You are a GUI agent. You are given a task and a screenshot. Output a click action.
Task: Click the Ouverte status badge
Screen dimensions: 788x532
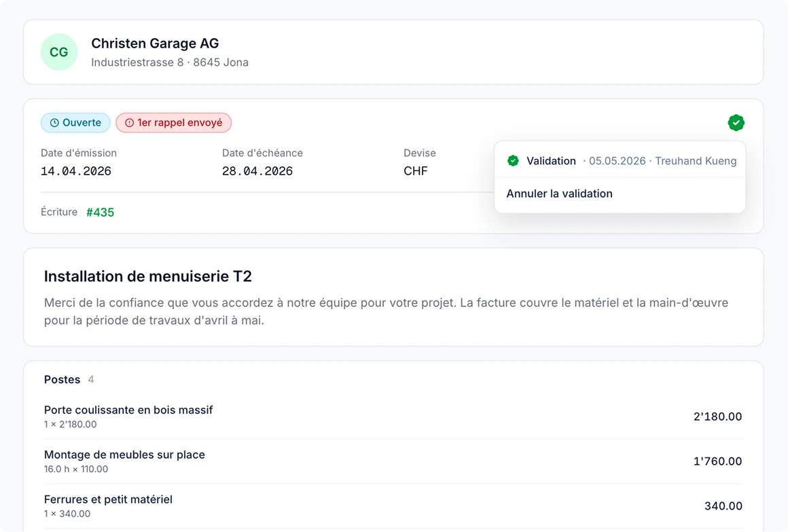tap(75, 123)
